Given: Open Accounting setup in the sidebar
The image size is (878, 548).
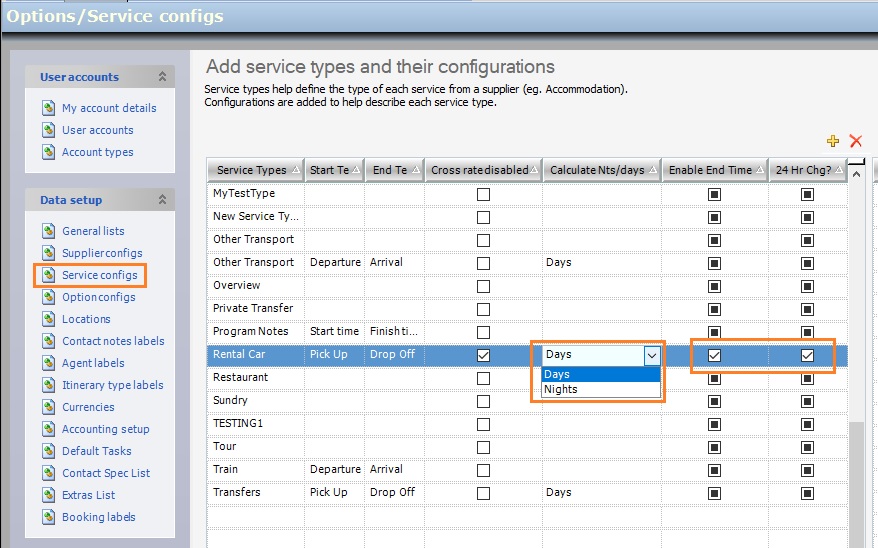Looking at the screenshot, I should tap(105, 429).
